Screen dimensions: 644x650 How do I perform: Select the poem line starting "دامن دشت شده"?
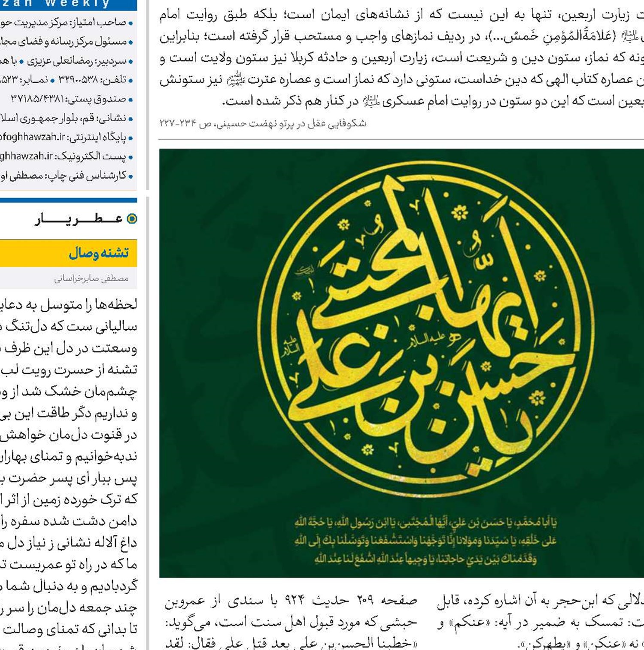click(69, 522)
